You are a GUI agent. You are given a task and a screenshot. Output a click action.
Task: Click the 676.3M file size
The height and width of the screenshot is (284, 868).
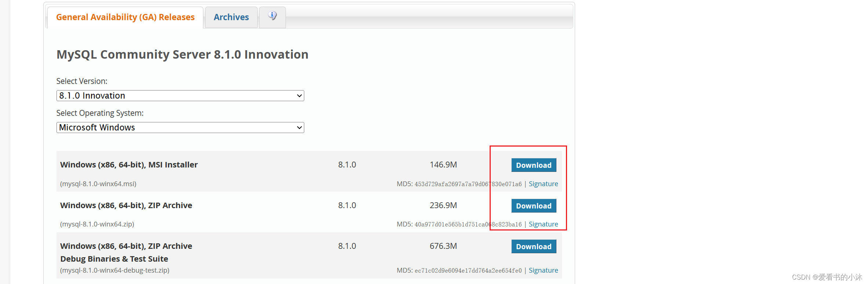443,246
